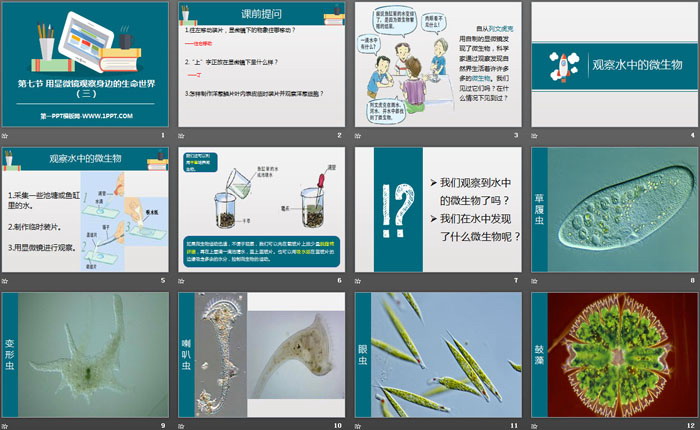The width and height of the screenshot is (700, 430).
Task: Click animation star icon under slide 7
Action: (x=358, y=281)
